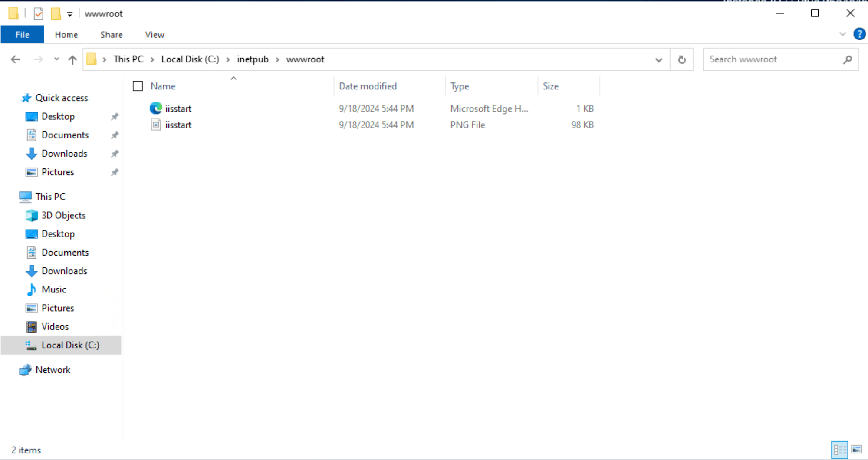Click the pin icon beside Quick access Desktop
Image resolution: width=868 pixels, height=460 pixels.
(115, 117)
